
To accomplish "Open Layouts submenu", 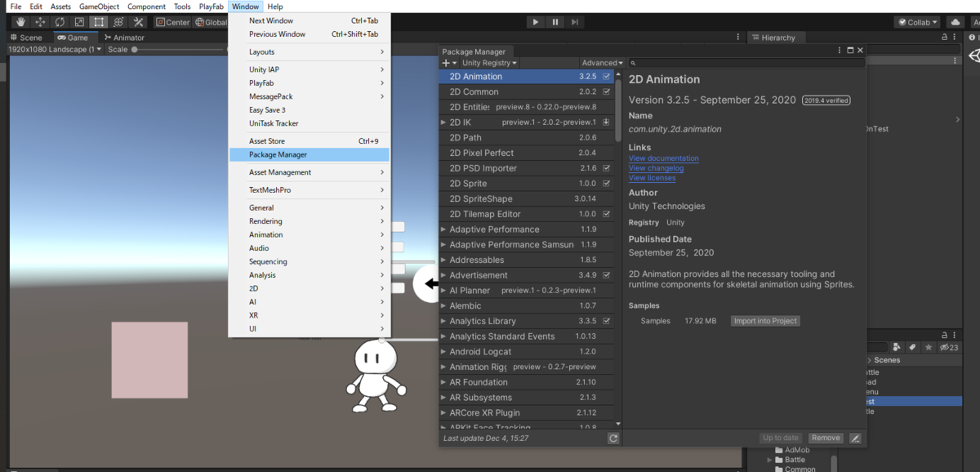I will (309, 52).
